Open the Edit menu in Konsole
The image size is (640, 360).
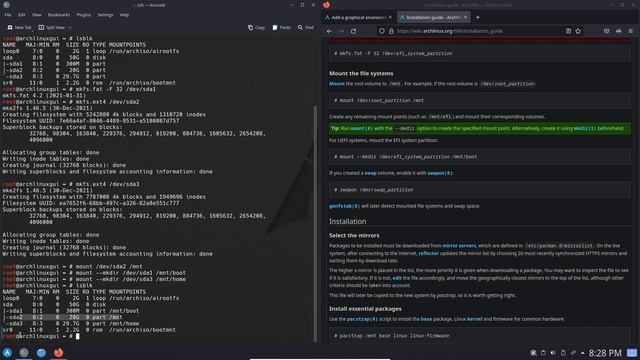tap(22, 15)
